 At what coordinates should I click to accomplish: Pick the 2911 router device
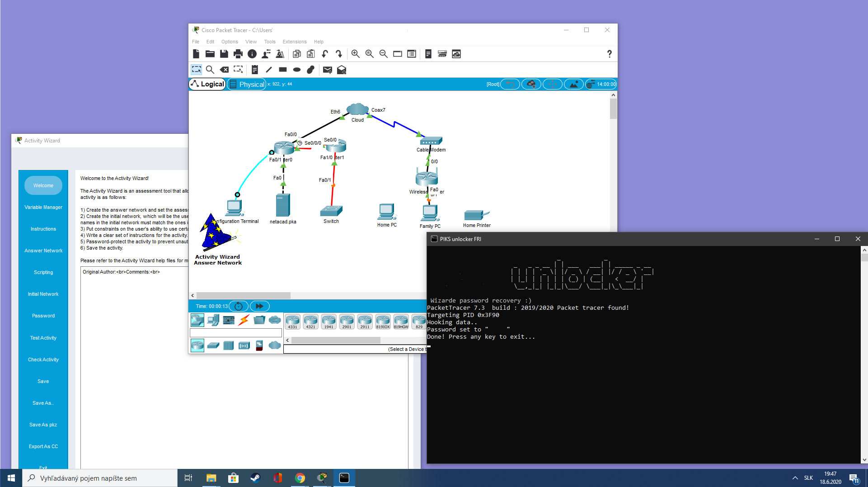click(x=365, y=322)
